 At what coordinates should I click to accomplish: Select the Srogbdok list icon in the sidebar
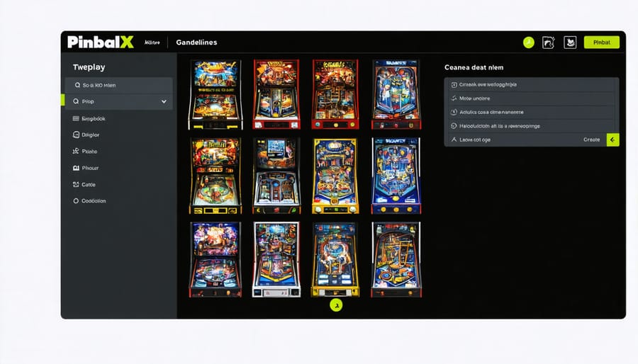click(x=76, y=119)
